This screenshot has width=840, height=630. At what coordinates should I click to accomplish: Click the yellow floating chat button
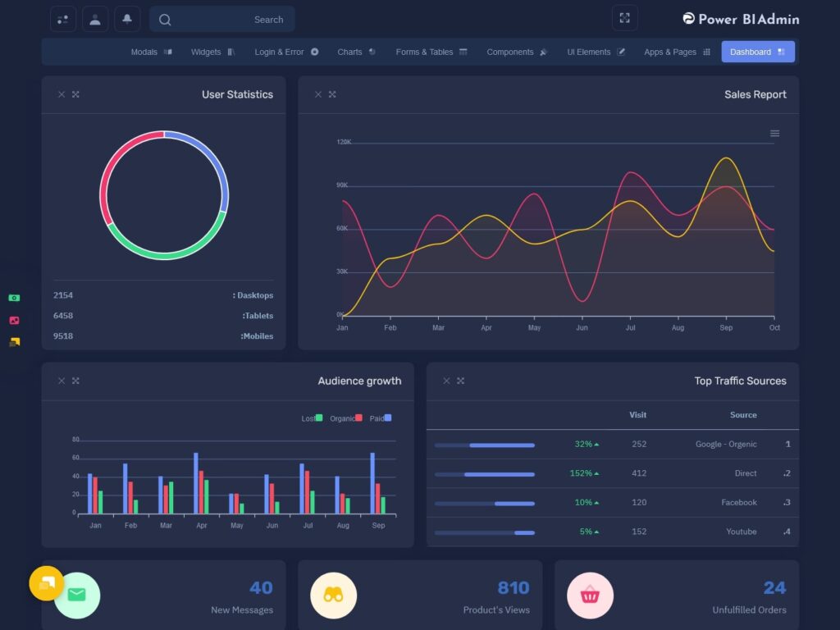46,583
